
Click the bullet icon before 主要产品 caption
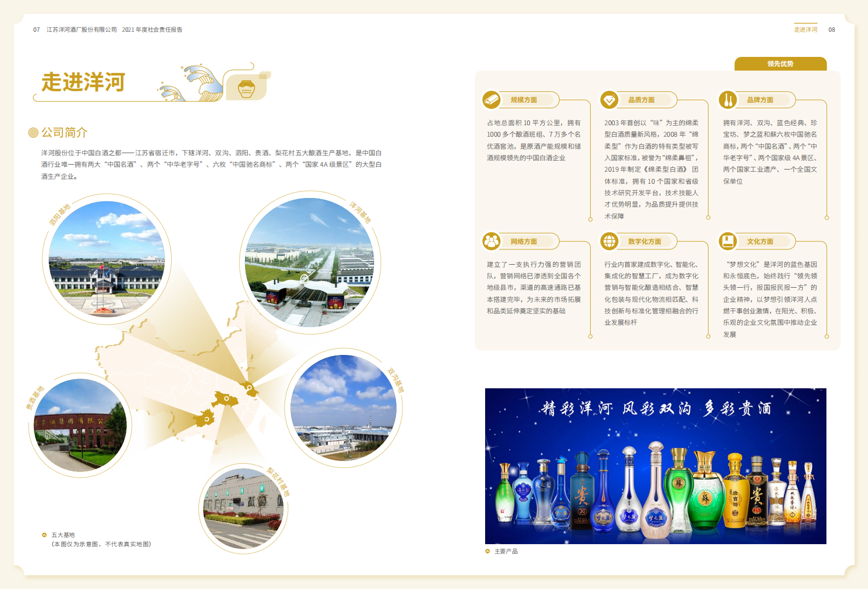[x=487, y=551]
